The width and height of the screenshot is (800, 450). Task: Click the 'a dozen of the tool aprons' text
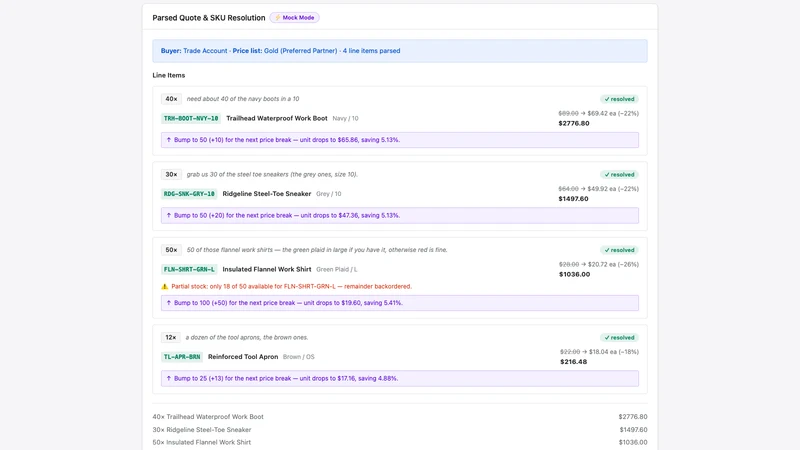click(x=247, y=337)
